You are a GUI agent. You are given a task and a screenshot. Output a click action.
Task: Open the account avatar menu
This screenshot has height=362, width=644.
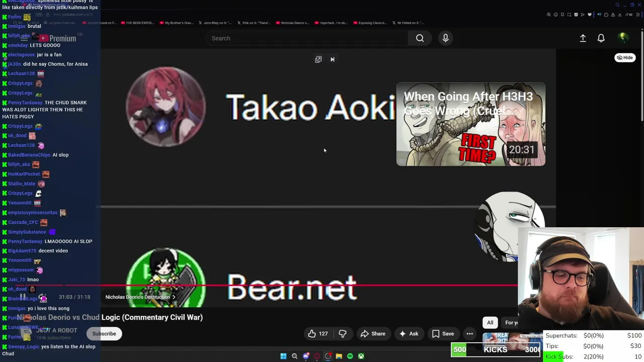pyautogui.click(x=623, y=38)
